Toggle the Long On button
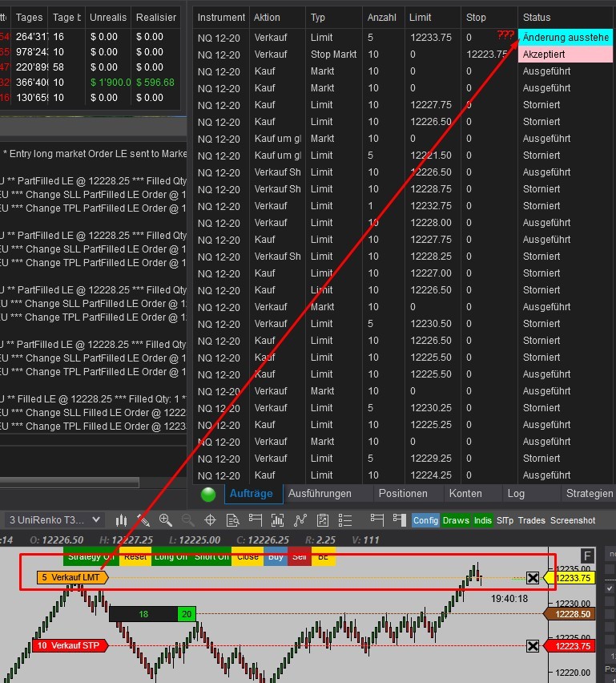 171,556
